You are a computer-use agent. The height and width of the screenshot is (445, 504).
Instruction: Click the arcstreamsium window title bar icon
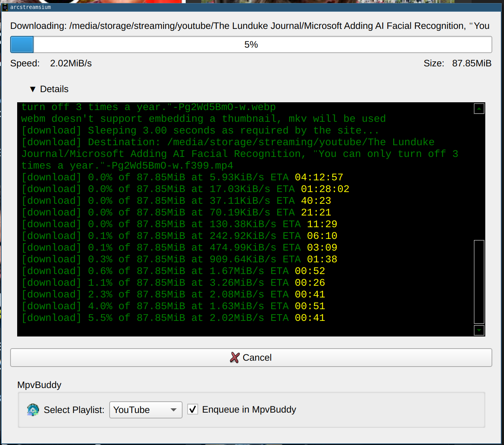[5, 7]
